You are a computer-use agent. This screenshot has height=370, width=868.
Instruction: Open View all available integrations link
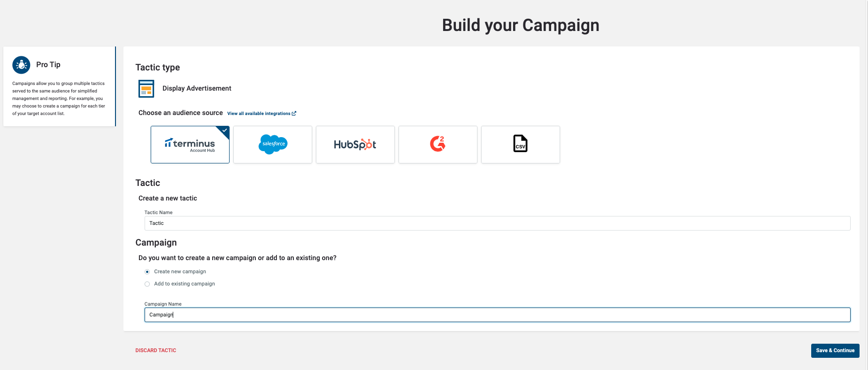tap(259, 114)
